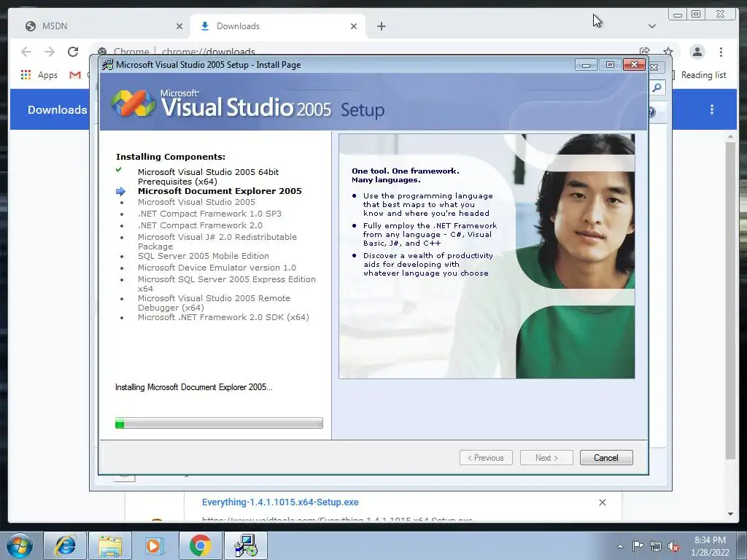The height and width of the screenshot is (560, 747).
Task: Bookmark this page with the star icon
Action: tap(668, 52)
